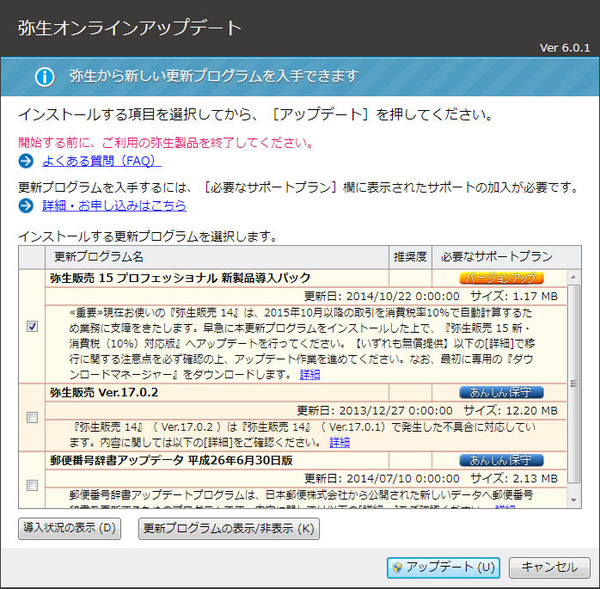Check the 弥生販売 Ver.17.0.2 update checkbox

[x=32, y=417]
